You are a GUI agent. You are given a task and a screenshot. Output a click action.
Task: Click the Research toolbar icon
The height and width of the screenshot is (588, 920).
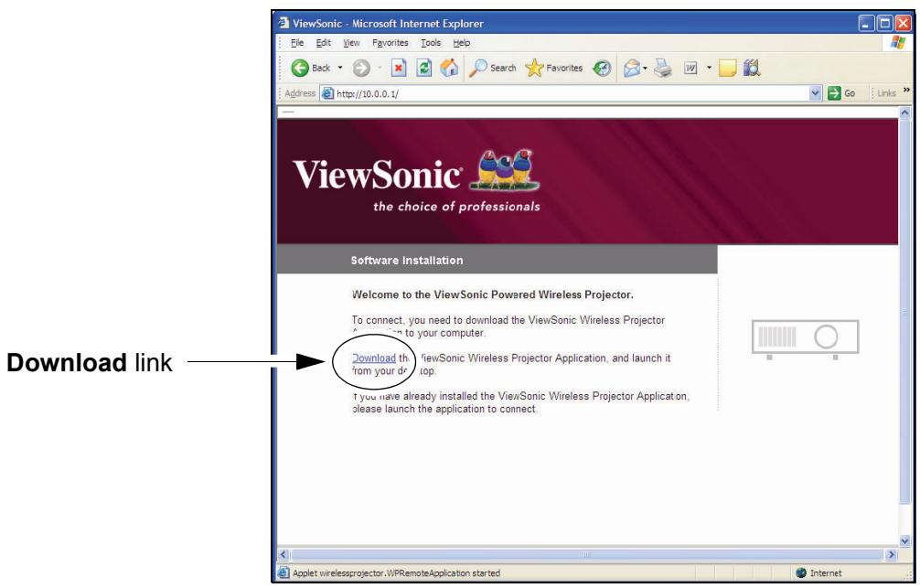click(752, 68)
